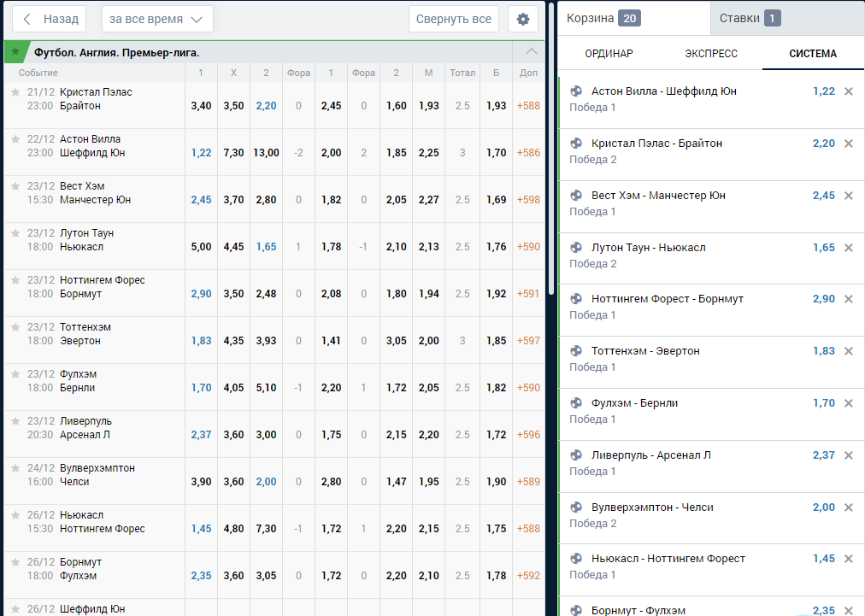Screen dimensions: 865x616
Task: Click football icon of Вест Хэм basket item
Action: tap(576, 195)
